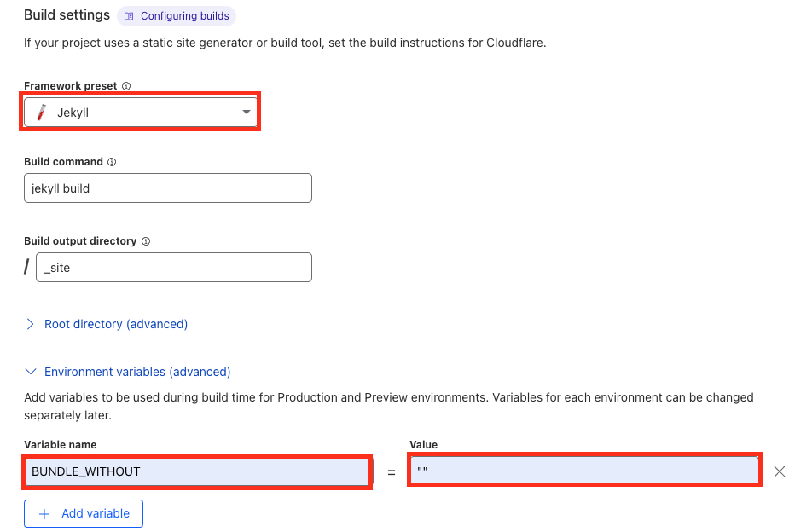Select the Build command input field
The image size is (795, 532).
click(x=168, y=188)
